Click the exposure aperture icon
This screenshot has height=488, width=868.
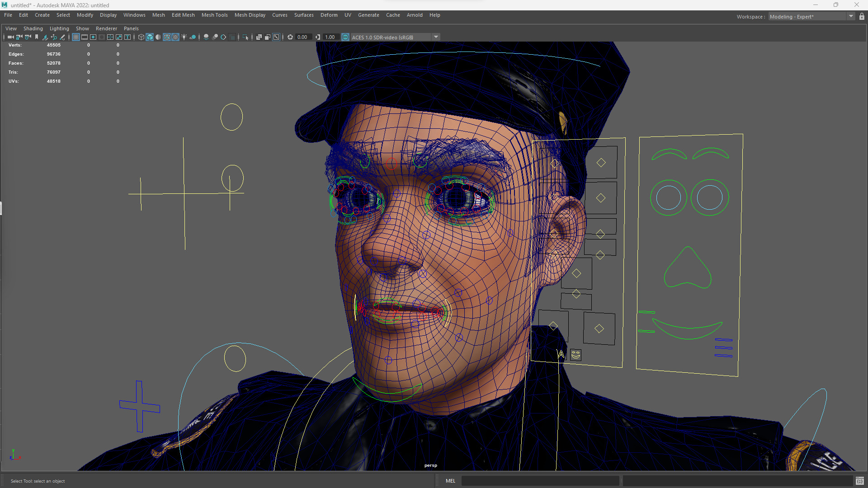coord(290,37)
